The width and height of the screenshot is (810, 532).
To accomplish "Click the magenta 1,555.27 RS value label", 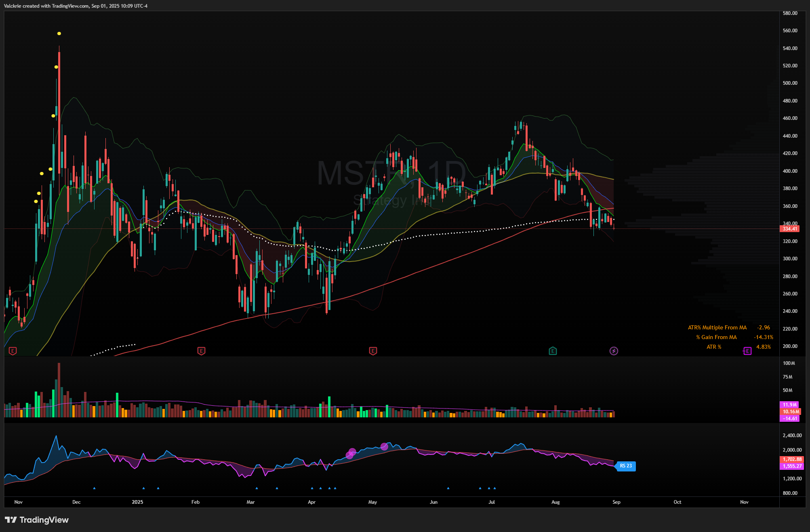I will tap(792, 466).
